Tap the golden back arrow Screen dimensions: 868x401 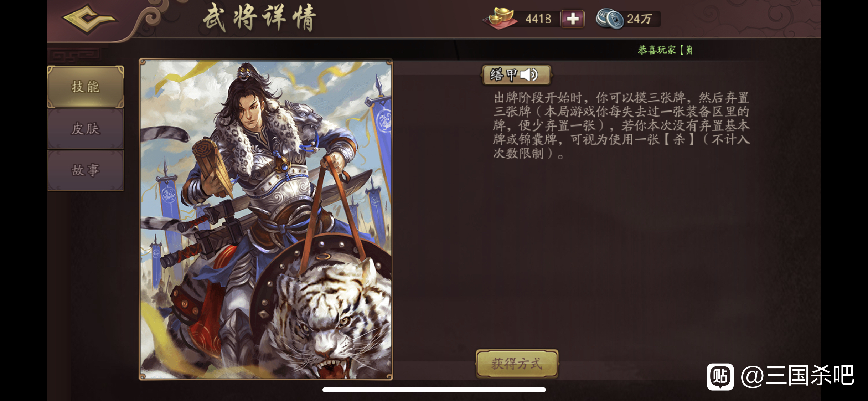tap(89, 19)
